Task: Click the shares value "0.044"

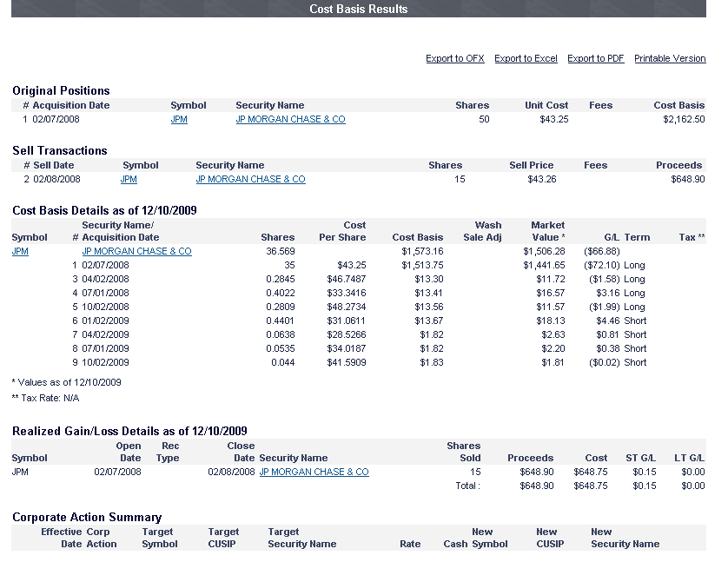Action: pos(283,362)
